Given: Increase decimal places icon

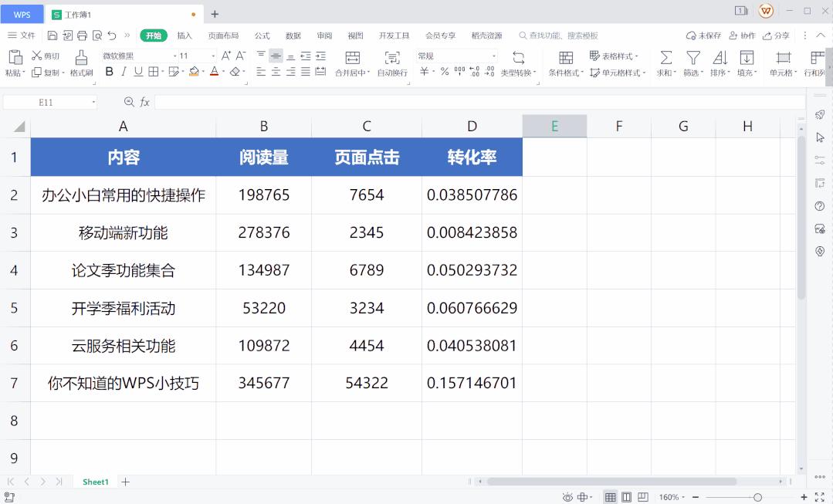Looking at the screenshot, I should 473,71.
